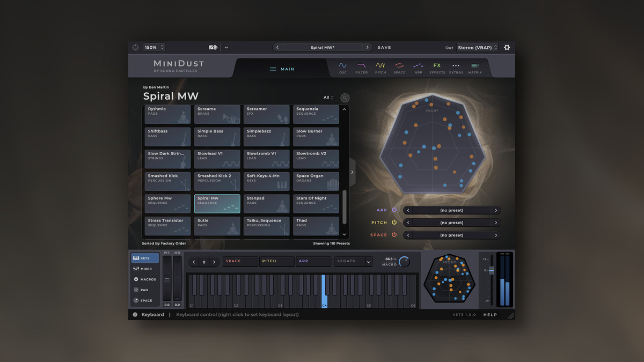The height and width of the screenshot is (362, 644).
Task: Adjust the Macro knob
Action: pyautogui.click(x=404, y=262)
